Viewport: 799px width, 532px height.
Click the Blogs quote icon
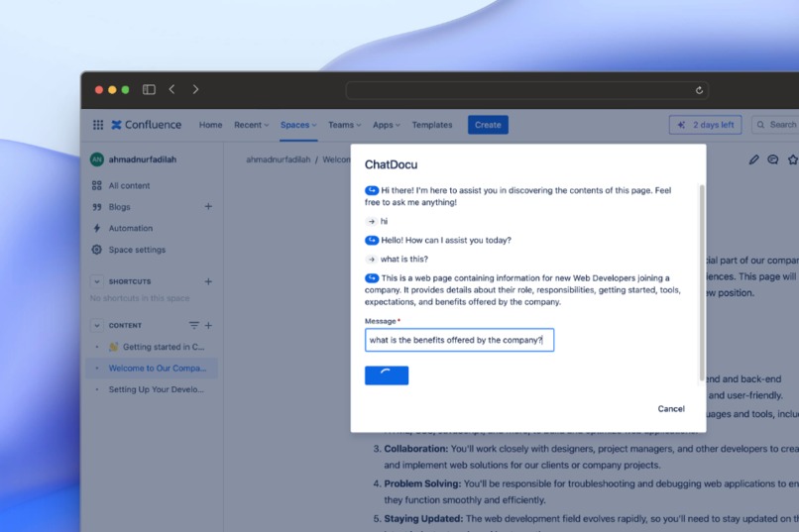97,207
